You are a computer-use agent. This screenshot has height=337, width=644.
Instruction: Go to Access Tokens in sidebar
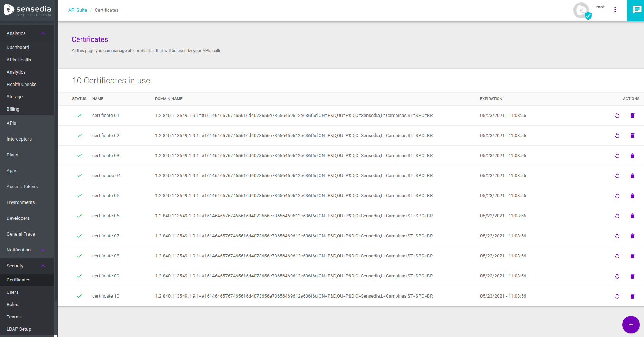[x=22, y=187]
